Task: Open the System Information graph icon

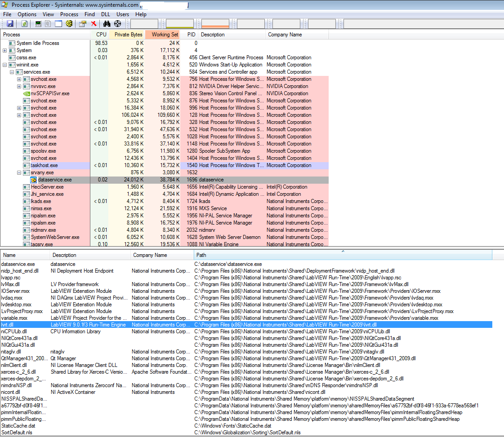Action: tap(38, 24)
